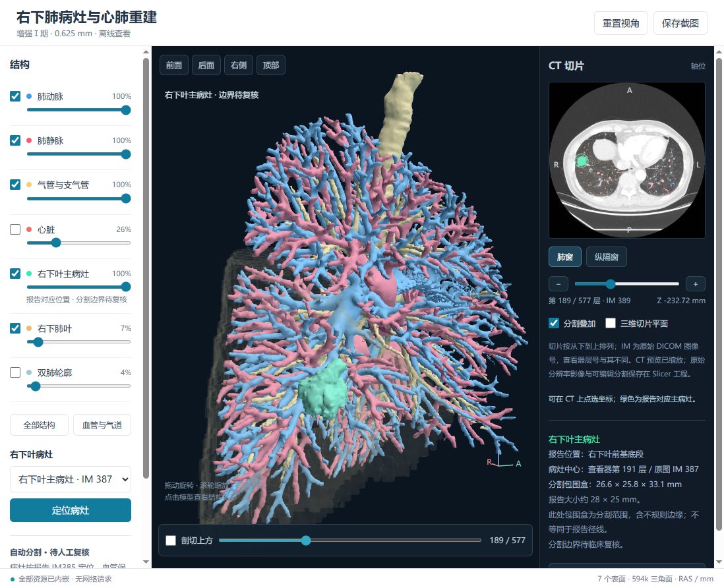The width and height of the screenshot is (724, 588).
Task: Click '分割包围盒: 26.6 × 25.8 × 33.1 mm' text
Action: point(615,484)
